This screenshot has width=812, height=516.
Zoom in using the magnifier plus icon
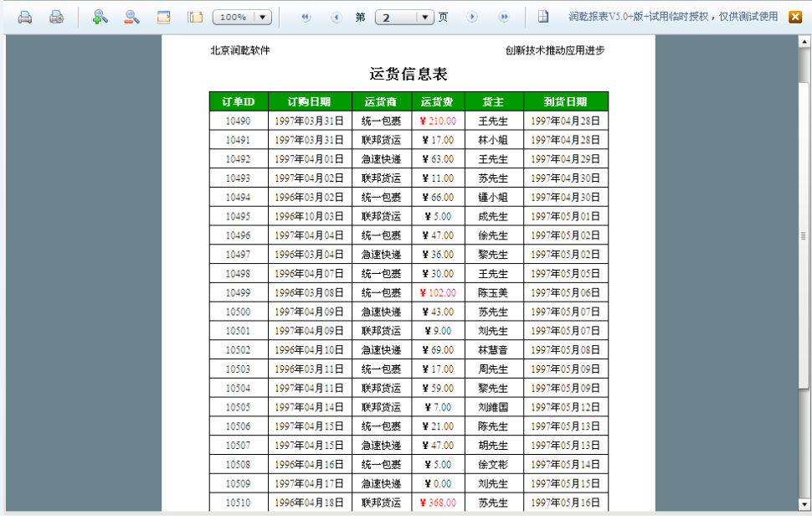tap(100, 17)
